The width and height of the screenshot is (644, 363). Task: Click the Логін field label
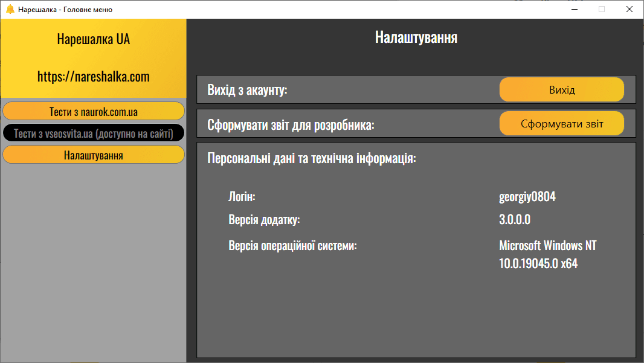[x=242, y=197]
